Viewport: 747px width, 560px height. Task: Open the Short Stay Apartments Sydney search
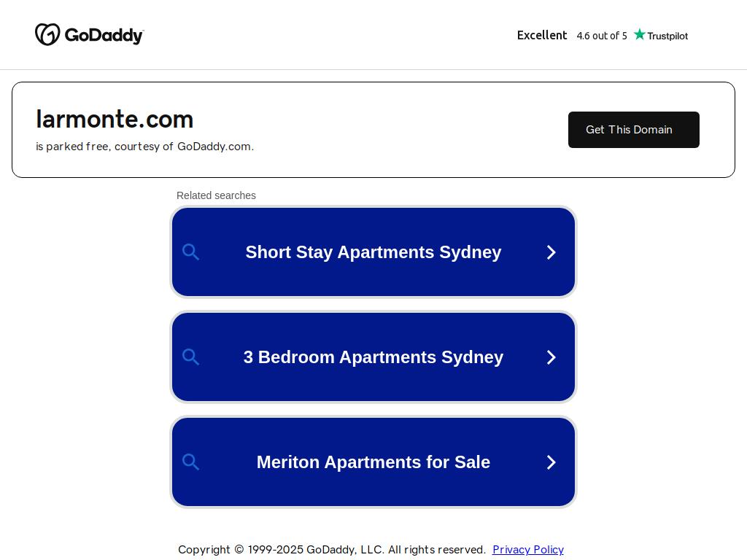(373, 252)
